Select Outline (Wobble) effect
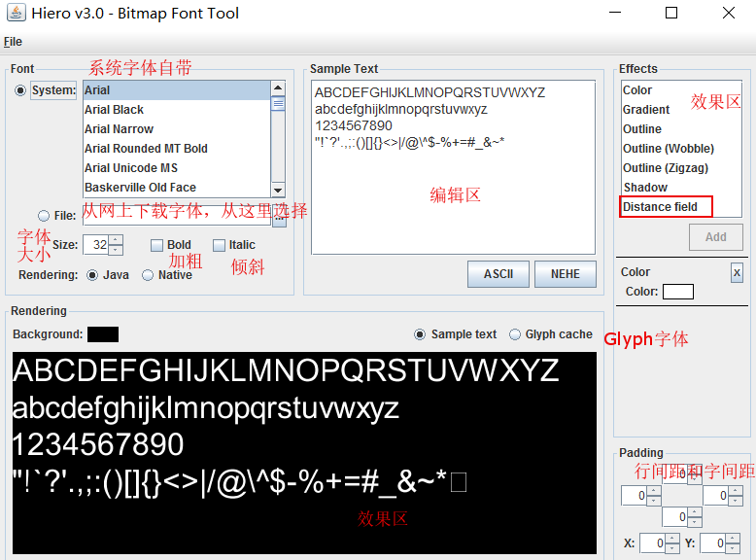This screenshot has height=560, width=756. (681, 148)
